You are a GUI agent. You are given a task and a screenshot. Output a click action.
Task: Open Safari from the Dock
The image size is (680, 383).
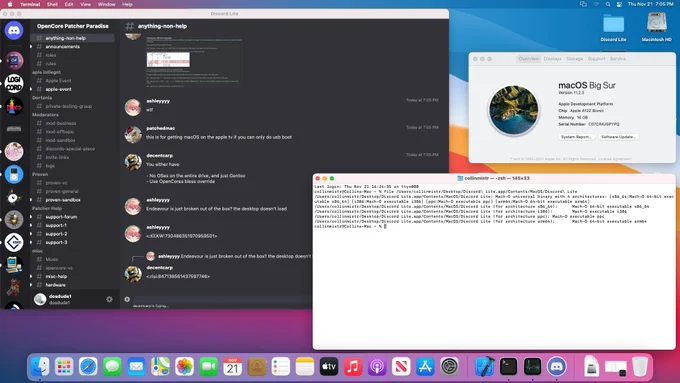pyautogui.click(x=88, y=367)
